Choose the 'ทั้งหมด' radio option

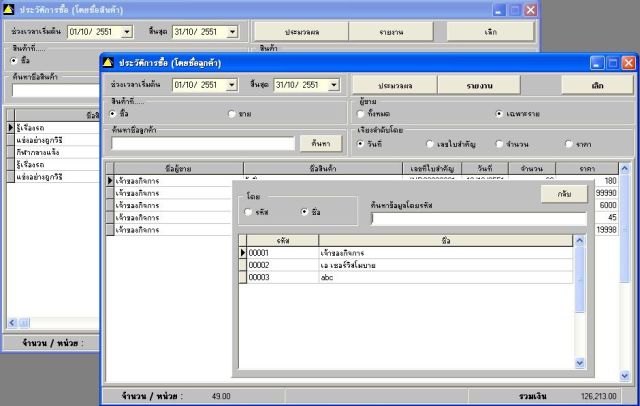pyautogui.click(x=360, y=114)
